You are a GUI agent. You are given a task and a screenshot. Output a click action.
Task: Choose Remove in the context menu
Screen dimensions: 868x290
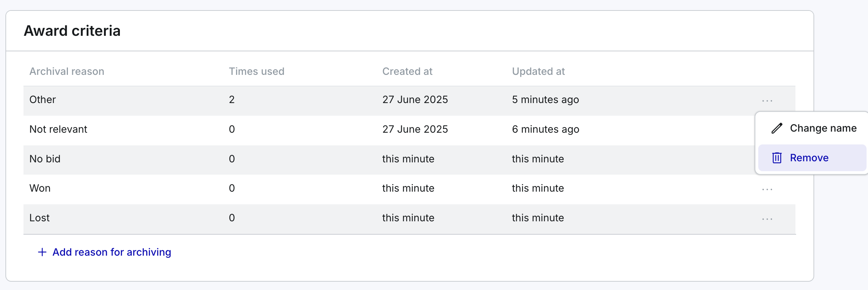(812, 158)
